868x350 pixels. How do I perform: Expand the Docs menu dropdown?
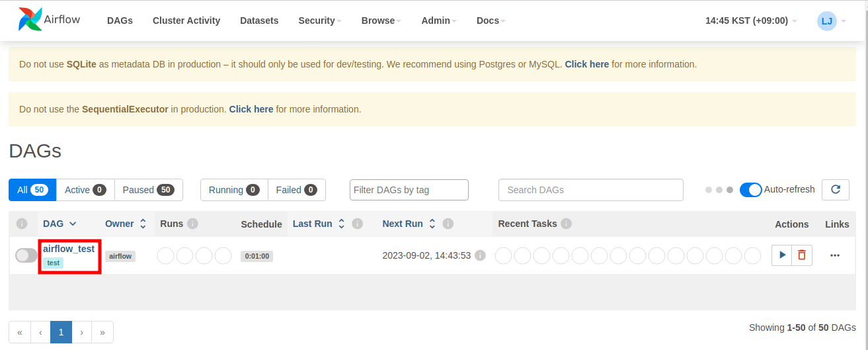(x=491, y=21)
